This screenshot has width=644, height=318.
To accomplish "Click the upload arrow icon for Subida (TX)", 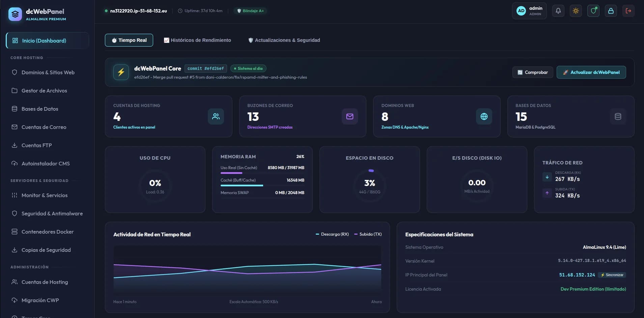I will tap(547, 193).
